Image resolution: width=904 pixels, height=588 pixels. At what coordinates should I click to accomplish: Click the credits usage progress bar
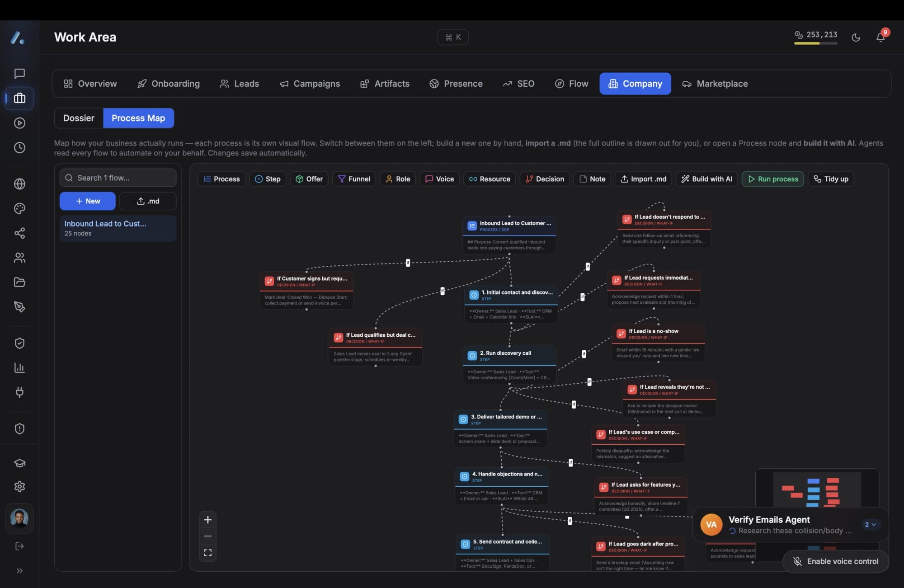coord(816,43)
